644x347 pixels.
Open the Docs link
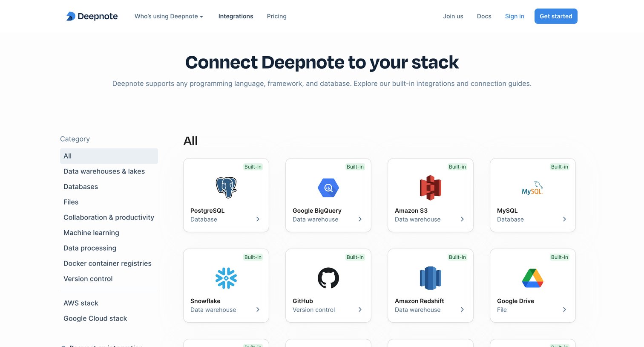484,16
